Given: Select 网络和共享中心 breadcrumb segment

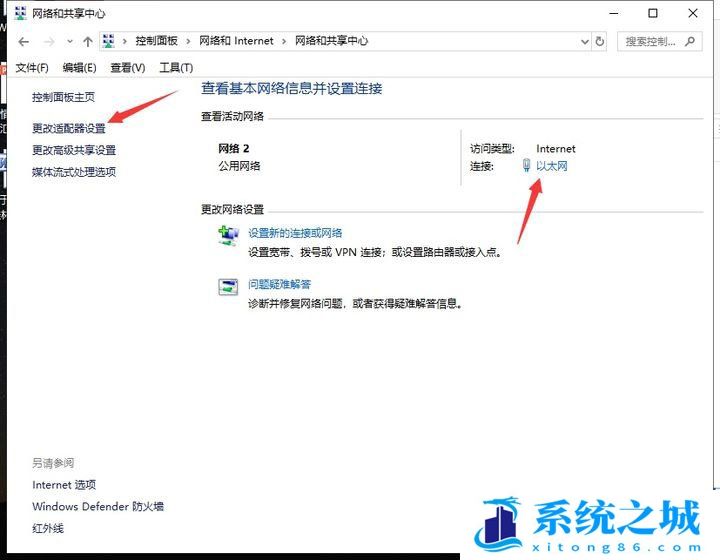Looking at the screenshot, I should 331,41.
